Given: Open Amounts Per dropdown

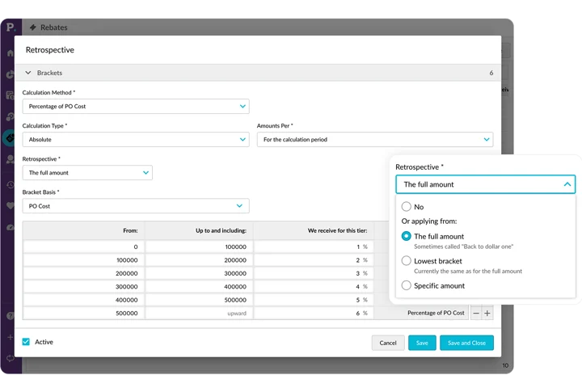Looking at the screenshot, I should (375, 140).
